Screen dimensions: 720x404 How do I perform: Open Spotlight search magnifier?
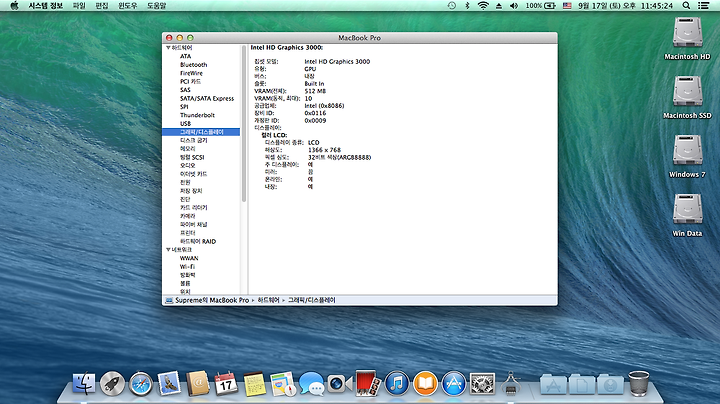coord(686,6)
